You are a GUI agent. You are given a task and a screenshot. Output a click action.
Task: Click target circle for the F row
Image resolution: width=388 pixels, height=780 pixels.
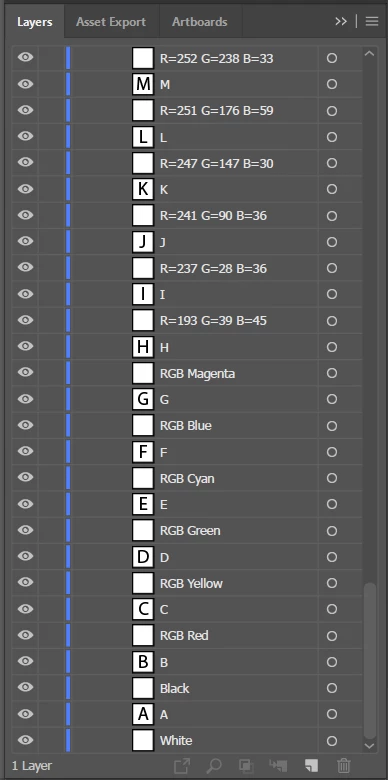coord(332,452)
